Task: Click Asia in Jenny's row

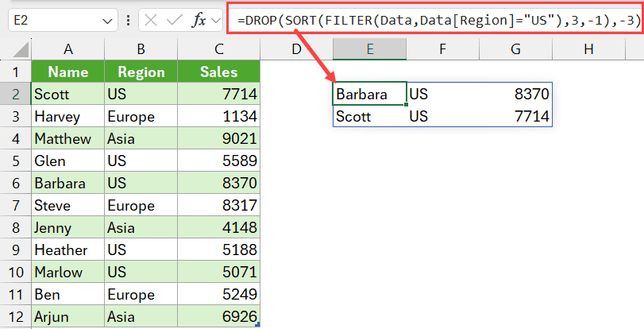Action: pos(141,227)
